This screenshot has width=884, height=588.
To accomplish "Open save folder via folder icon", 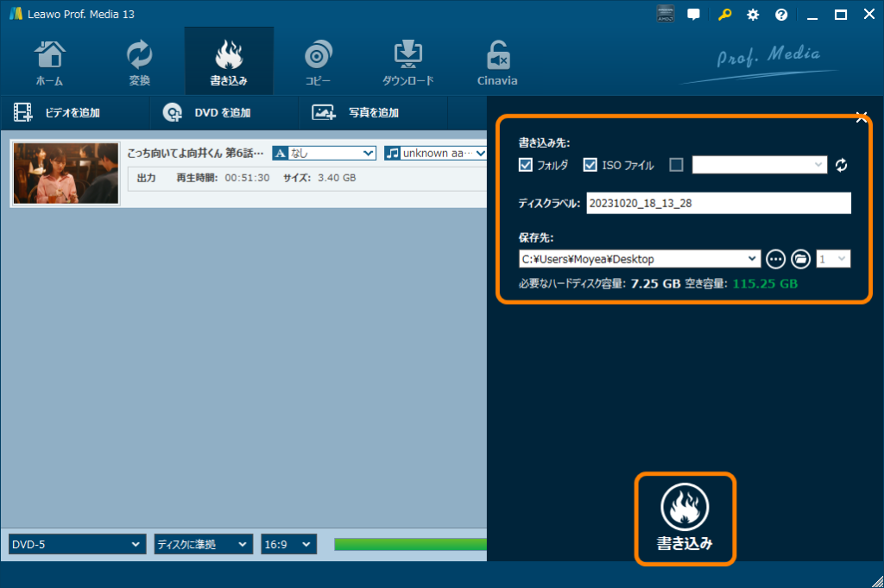I will click(x=800, y=258).
